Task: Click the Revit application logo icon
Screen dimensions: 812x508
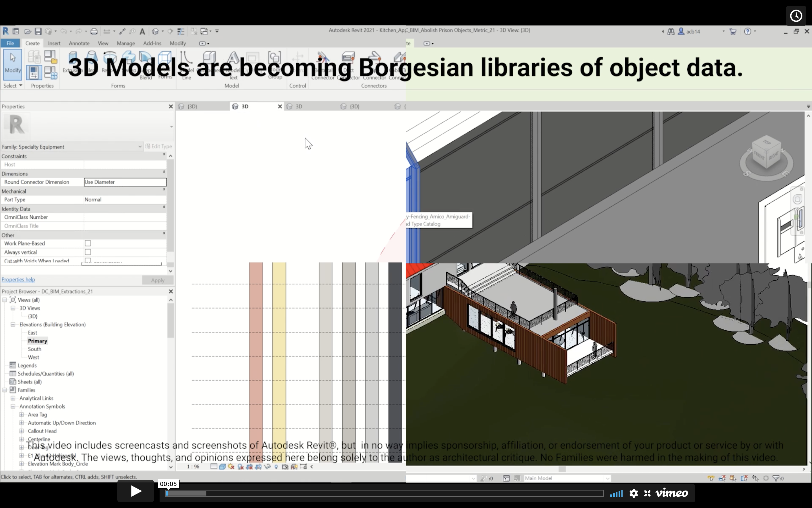Action: 6,31
